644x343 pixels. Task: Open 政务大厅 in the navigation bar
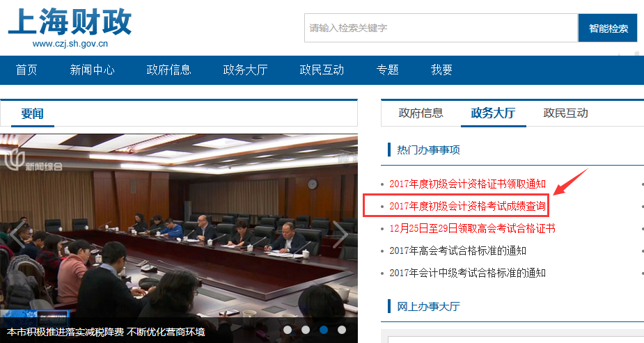coord(245,70)
